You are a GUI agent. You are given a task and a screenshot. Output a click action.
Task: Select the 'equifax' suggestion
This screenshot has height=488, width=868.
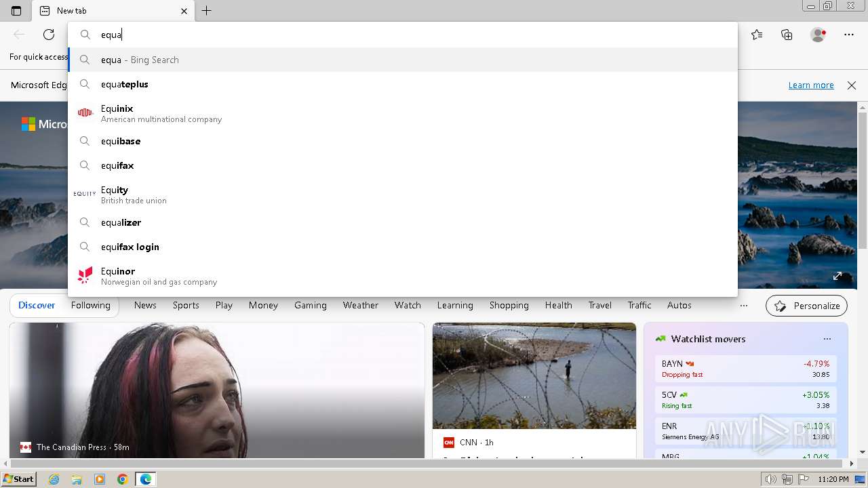pos(403,165)
